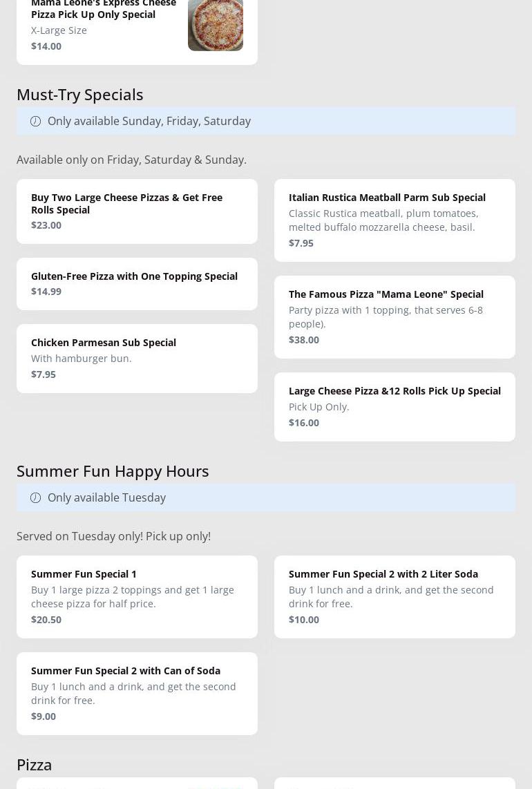The height and width of the screenshot is (789, 532).
Task: Click the clock icon beside Sunday, Friday, Saturday
Action: [x=35, y=121]
